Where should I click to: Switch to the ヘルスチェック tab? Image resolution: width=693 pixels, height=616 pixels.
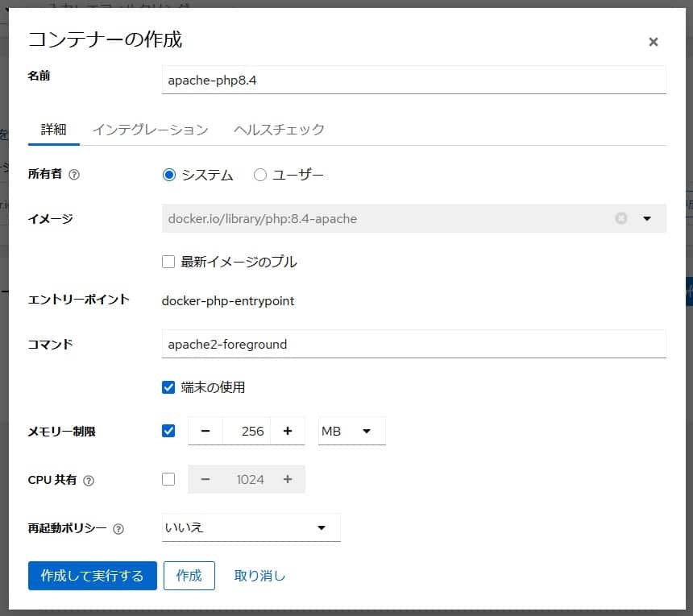coord(279,130)
